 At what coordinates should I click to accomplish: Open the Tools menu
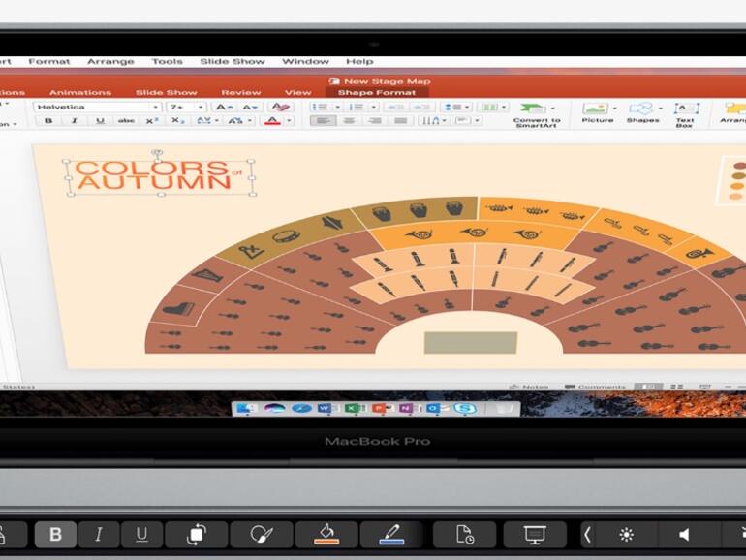[167, 61]
